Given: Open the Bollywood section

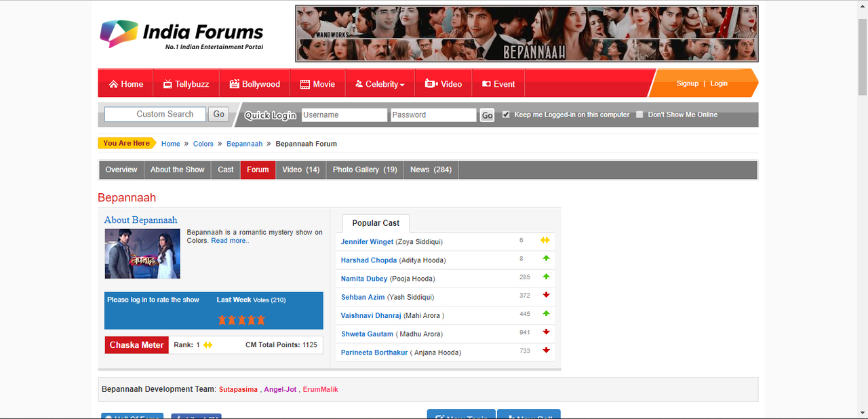Looking at the screenshot, I should (x=254, y=84).
